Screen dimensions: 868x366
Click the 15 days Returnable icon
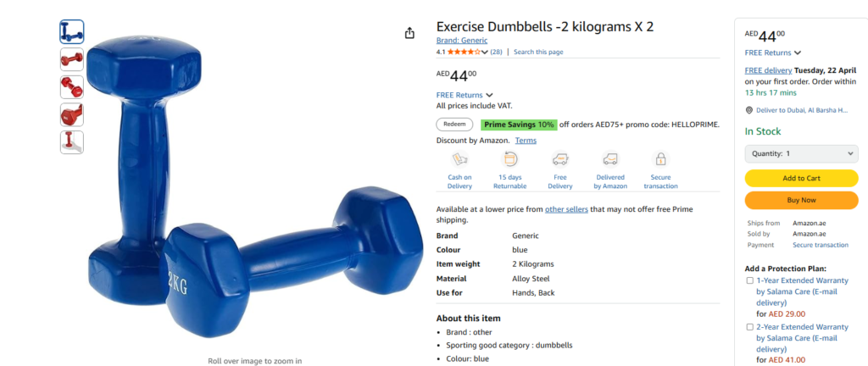[x=509, y=159]
